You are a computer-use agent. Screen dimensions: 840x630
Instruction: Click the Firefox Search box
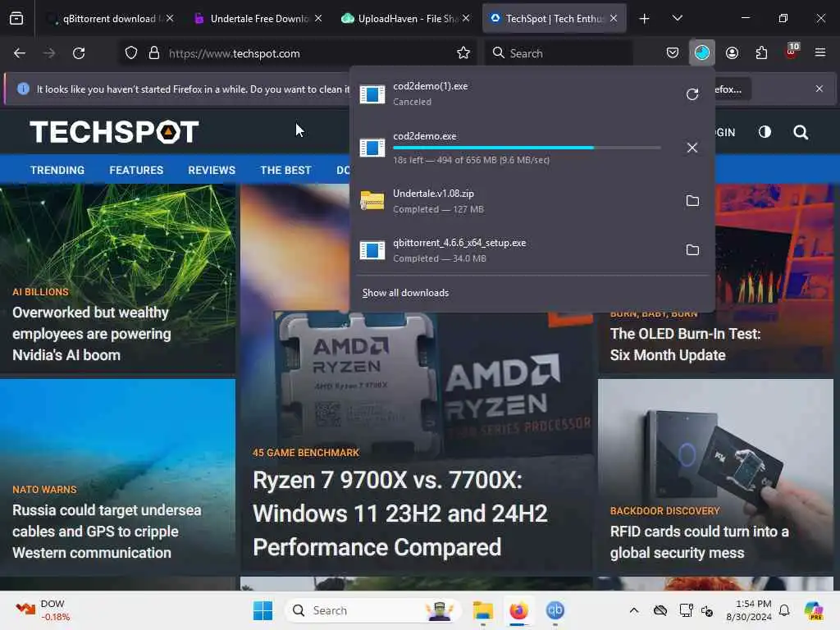559,53
